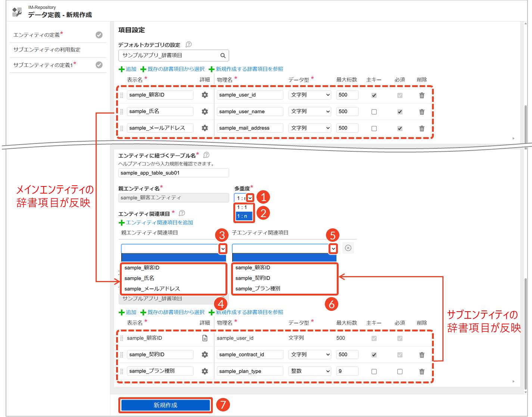The image size is (532, 417).
Task: Expand the 多重度 dropdown
Action: click(x=250, y=198)
